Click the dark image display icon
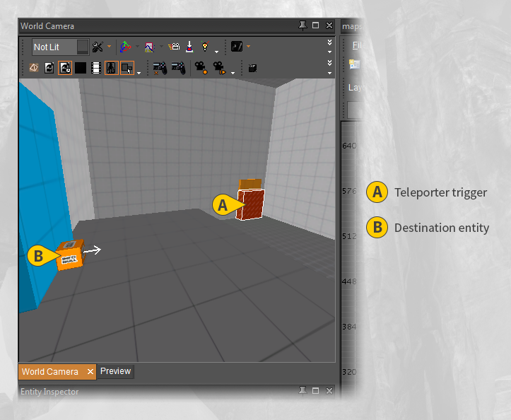Screen dimensions: 511x420 coord(237,46)
